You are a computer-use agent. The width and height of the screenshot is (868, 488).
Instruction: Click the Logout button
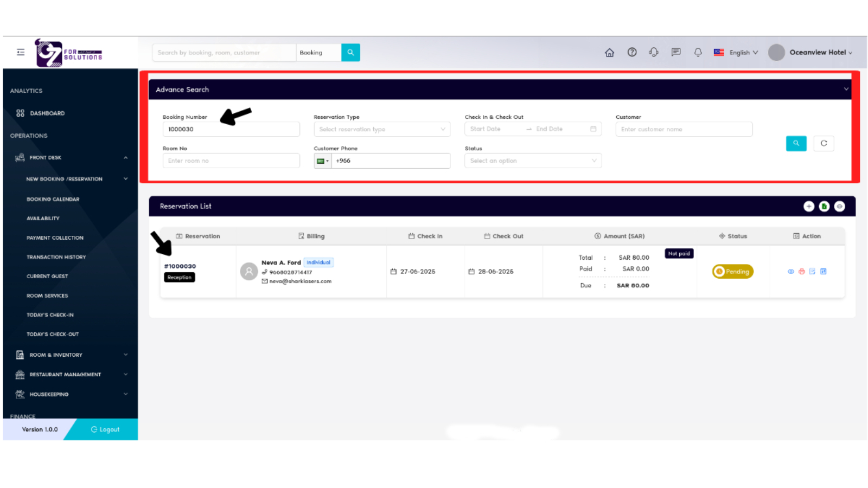tap(105, 429)
